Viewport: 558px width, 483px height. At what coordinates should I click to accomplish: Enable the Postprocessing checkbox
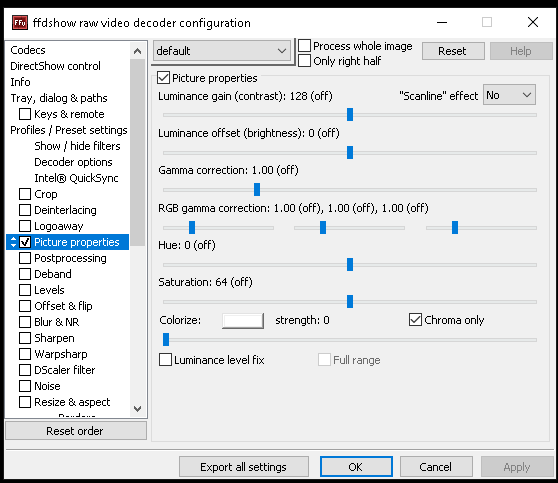pos(25,258)
